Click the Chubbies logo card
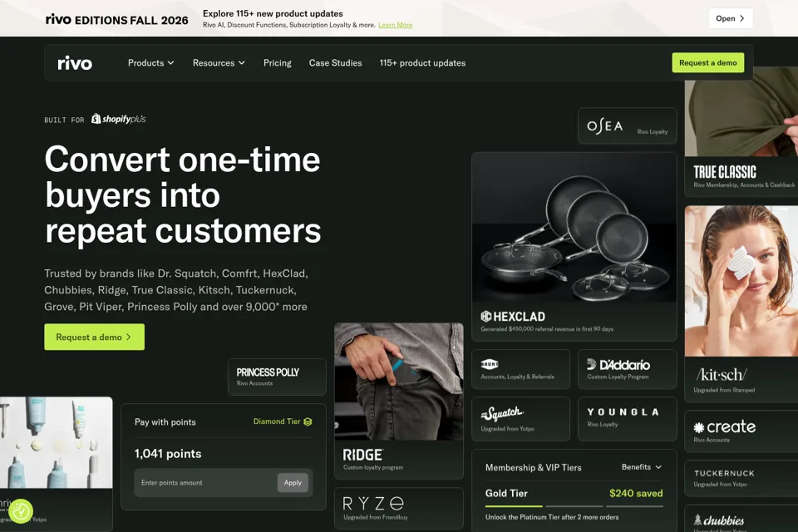 pyautogui.click(x=741, y=520)
